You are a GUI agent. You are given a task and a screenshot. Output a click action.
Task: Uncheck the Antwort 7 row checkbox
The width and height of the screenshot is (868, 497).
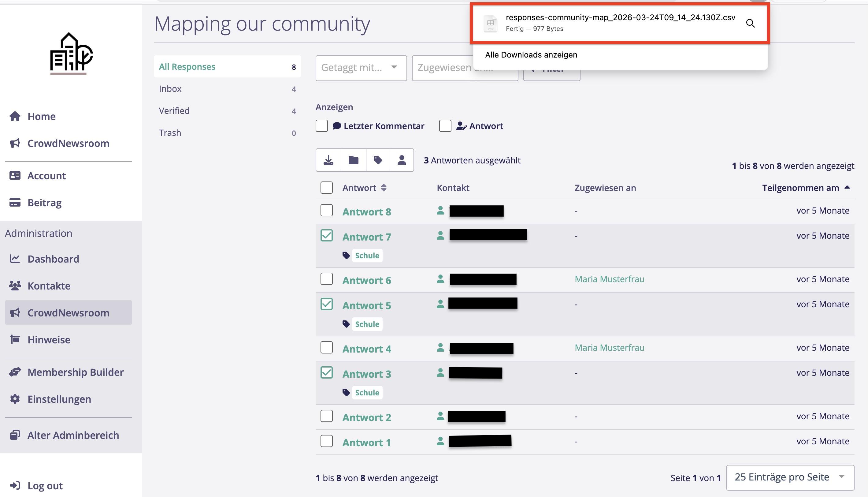326,236
